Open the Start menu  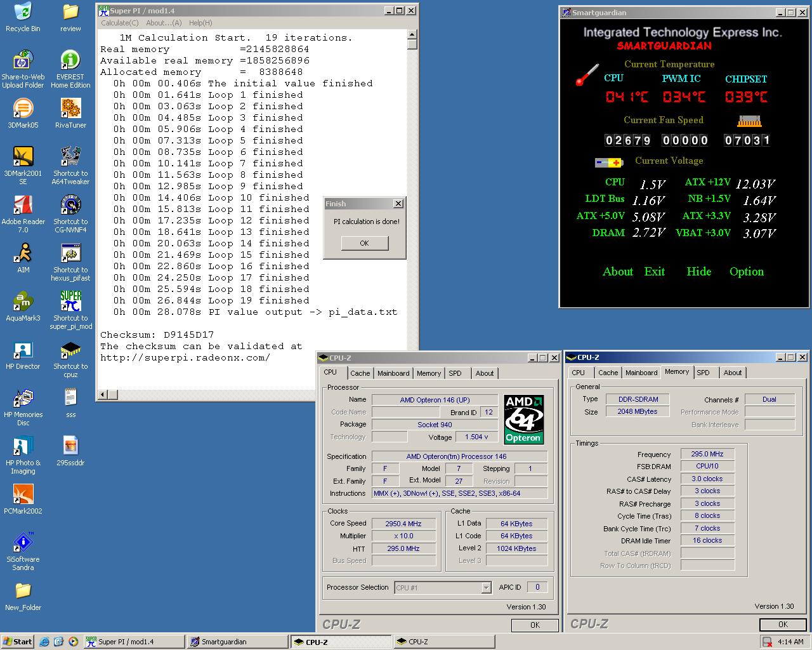(18, 642)
